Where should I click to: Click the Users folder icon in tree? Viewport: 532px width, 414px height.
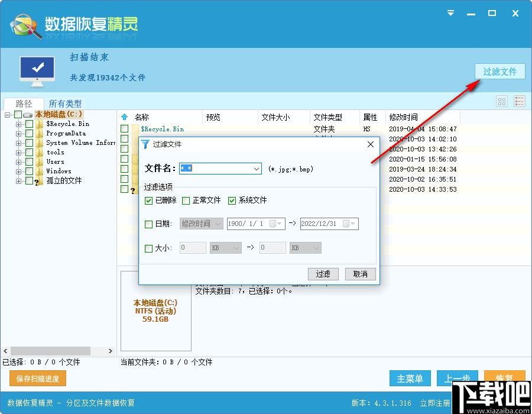tap(40, 161)
